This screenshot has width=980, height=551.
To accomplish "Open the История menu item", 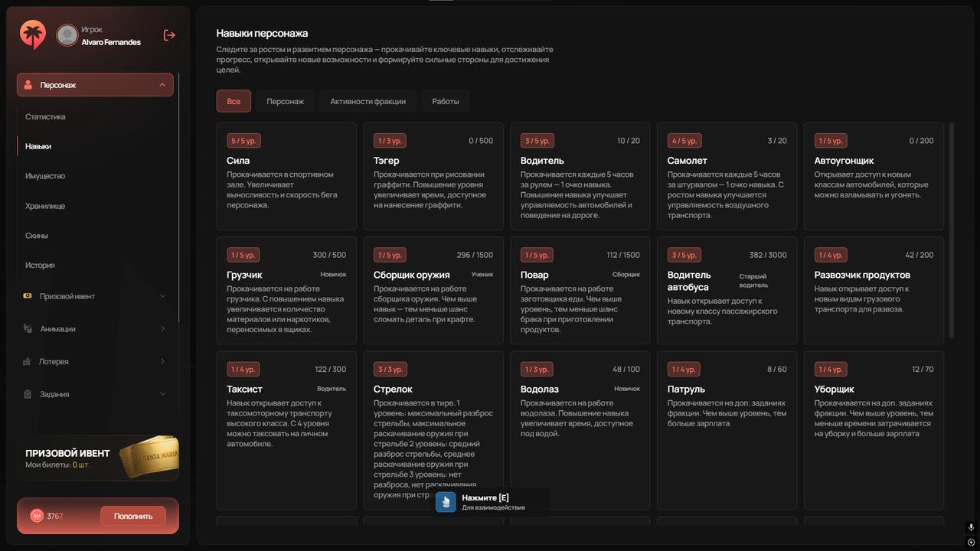I will click(40, 265).
